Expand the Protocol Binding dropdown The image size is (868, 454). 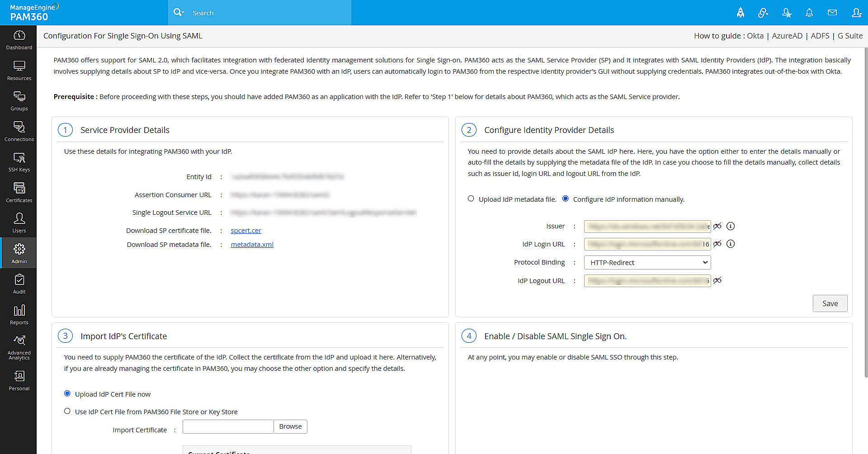click(647, 262)
